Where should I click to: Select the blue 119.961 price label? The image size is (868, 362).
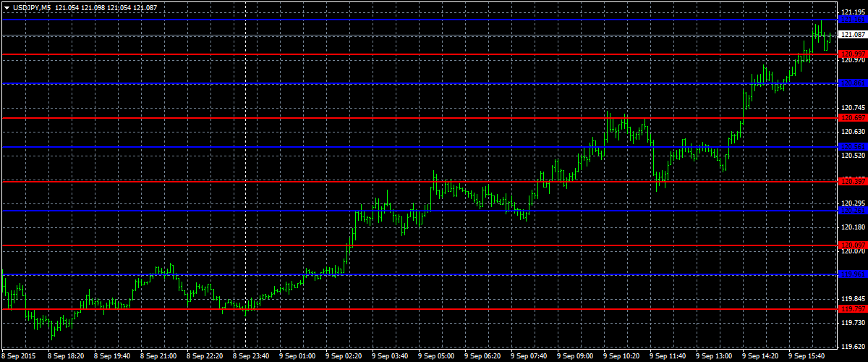tap(852, 274)
